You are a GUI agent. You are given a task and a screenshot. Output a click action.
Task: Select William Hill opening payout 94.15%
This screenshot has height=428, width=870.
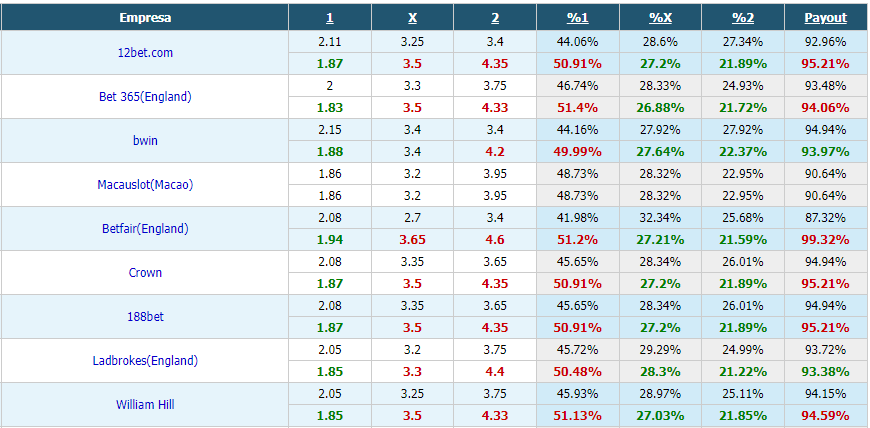tap(826, 394)
